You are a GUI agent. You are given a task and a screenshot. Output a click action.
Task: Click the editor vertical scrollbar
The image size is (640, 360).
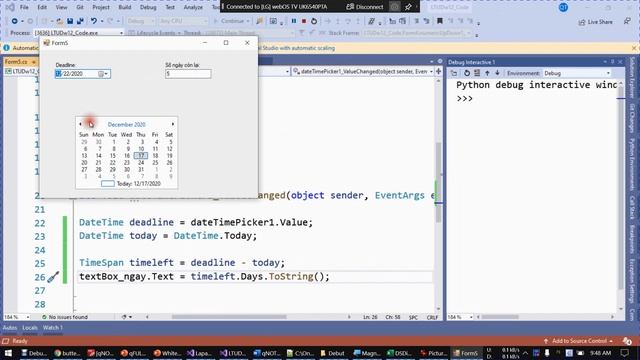438,183
